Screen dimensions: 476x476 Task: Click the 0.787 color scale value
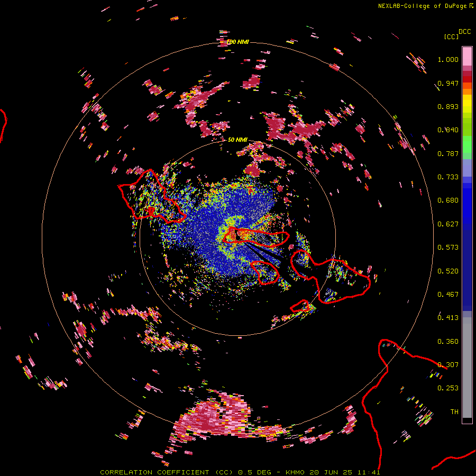pos(448,153)
